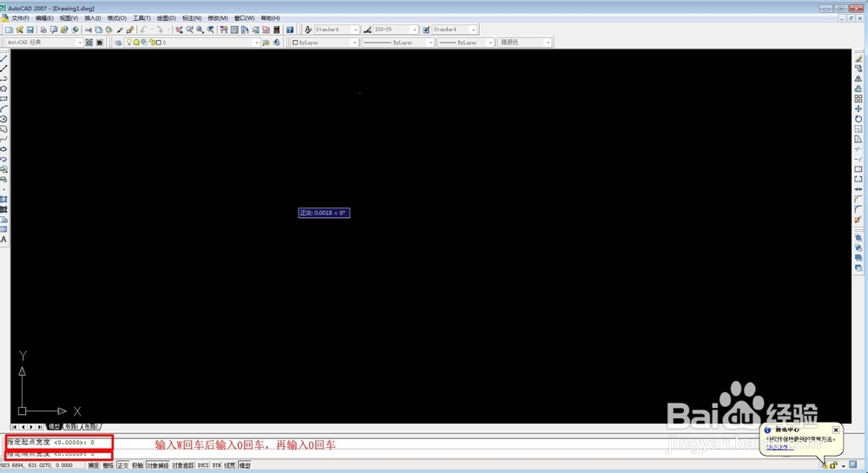Open the 文件(F) menu
Image resolution: width=868 pixels, height=473 pixels.
[20, 18]
